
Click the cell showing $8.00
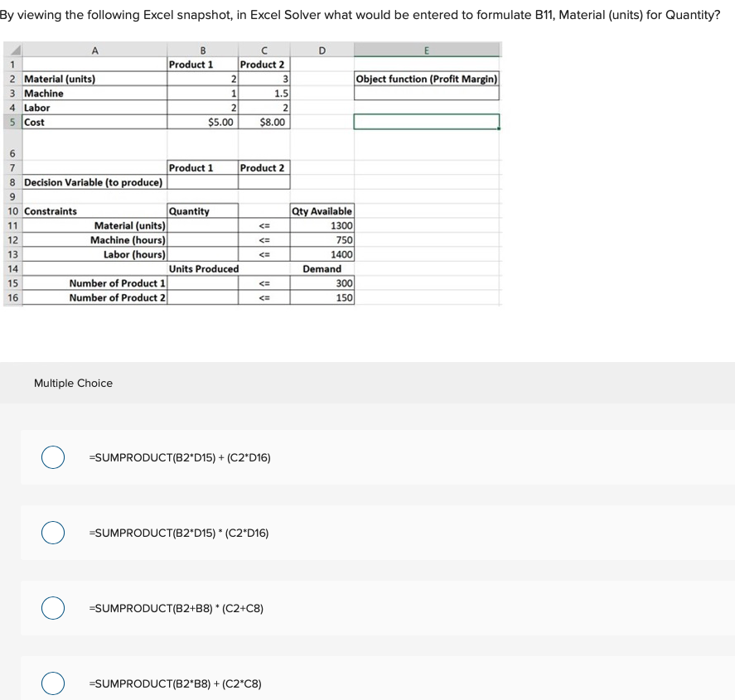(273, 121)
